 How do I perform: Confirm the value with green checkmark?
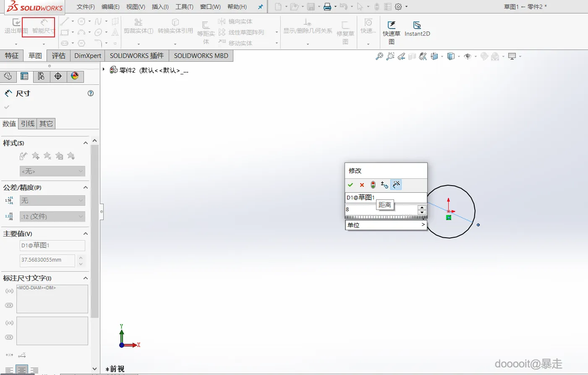coord(350,185)
